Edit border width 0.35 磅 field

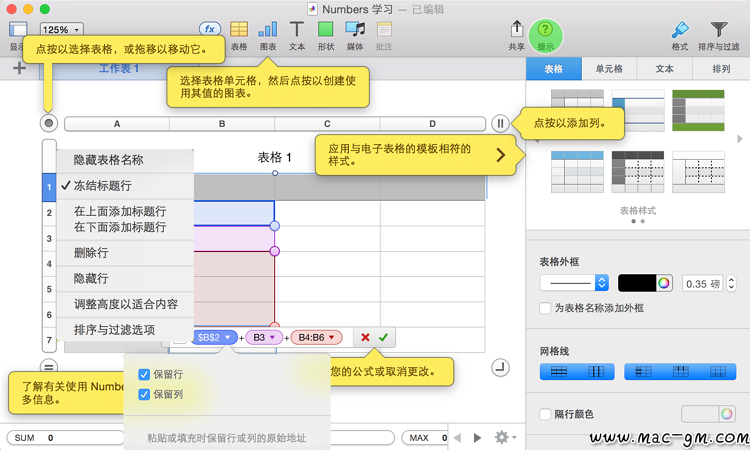tap(703, 284)
